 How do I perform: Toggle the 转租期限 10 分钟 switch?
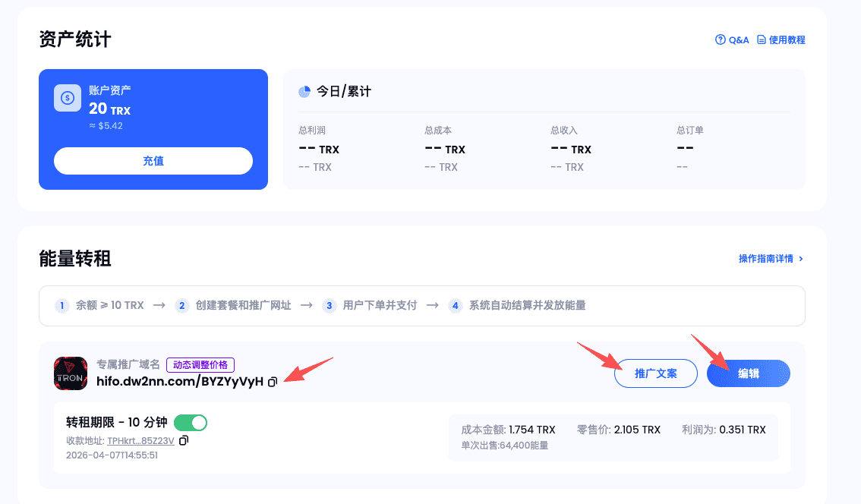pos(191,423)
